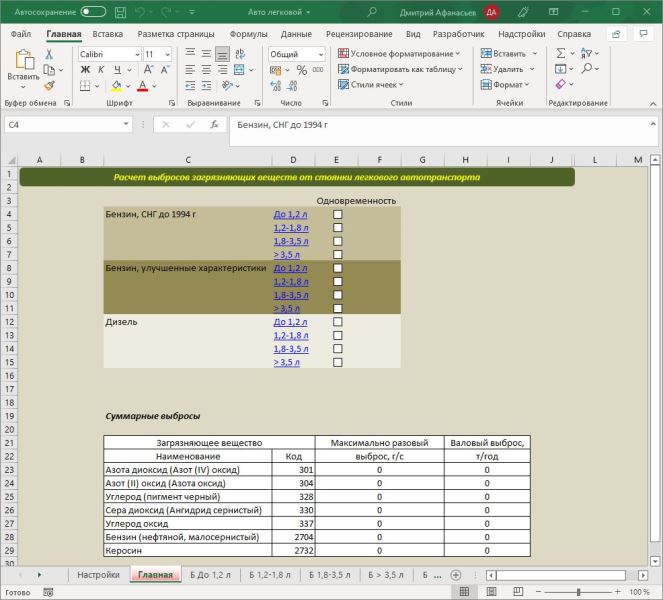
Task: Decrease indent in alignment group
Action: coord(190,86)
